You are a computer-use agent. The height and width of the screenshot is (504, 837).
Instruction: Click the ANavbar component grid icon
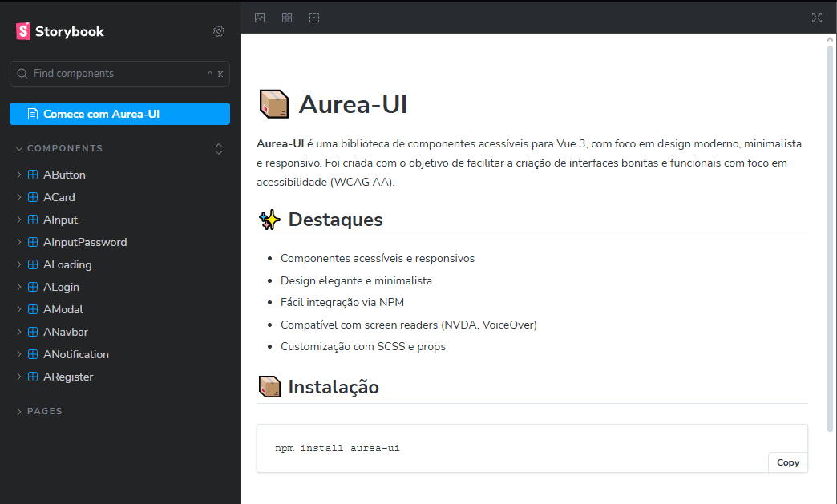pyautogui.click(x=33, y=332)
